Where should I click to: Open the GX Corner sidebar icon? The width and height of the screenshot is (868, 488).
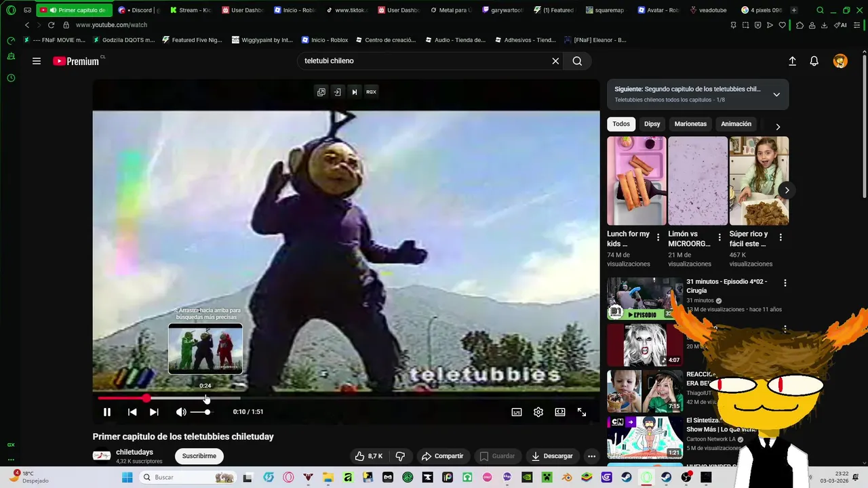click(x=11, y=445)
